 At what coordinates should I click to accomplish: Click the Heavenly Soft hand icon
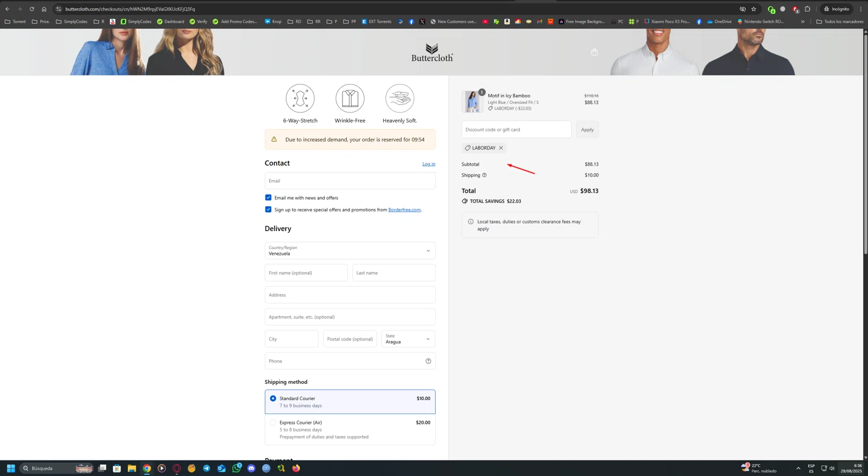click(400, 98)
